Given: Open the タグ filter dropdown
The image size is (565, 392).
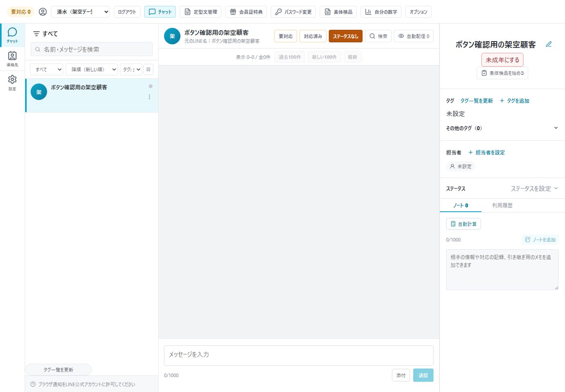Looking at the screenshot, I should tap(131, 69).
